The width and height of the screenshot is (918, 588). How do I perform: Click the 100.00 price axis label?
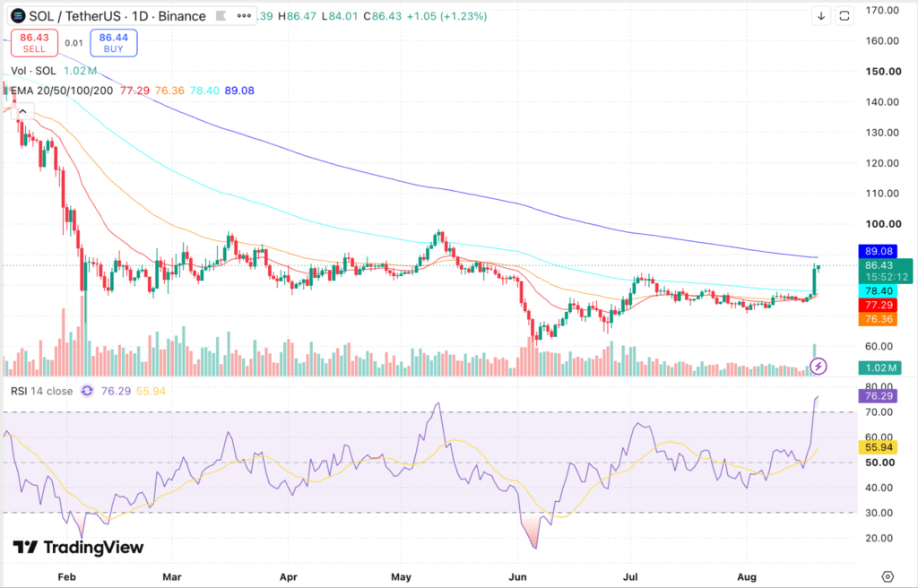coord(883,224)
